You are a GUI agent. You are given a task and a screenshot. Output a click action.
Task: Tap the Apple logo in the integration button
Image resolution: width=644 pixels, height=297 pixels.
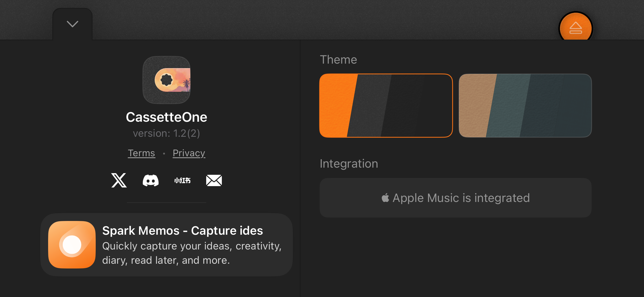385,197
